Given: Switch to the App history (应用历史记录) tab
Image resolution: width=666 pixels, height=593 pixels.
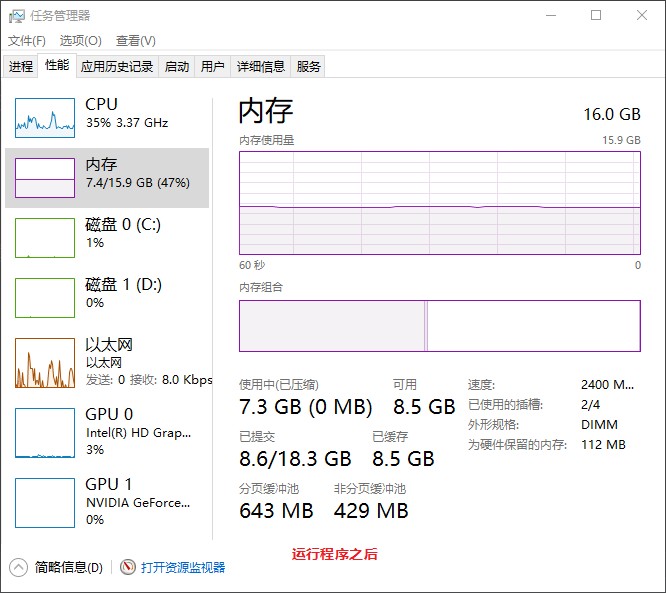Looking at the screenshot, I should 117,67.
